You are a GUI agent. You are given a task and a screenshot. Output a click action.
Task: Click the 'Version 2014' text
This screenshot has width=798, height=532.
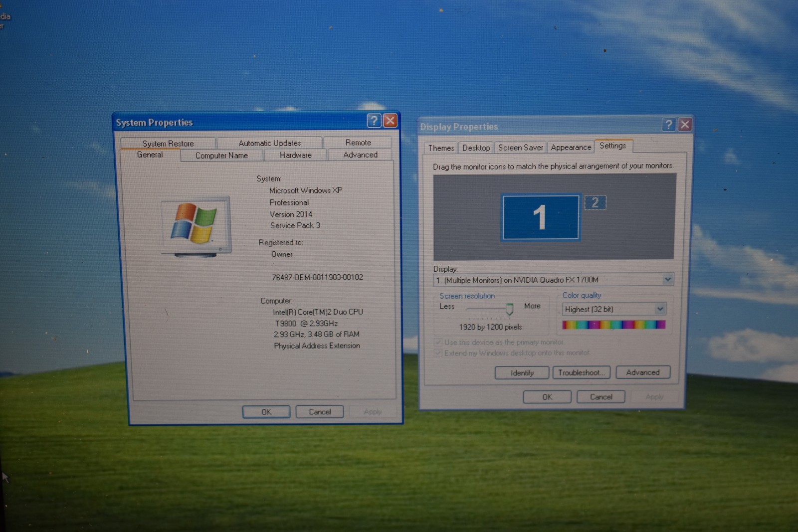(x=291, y=214)
